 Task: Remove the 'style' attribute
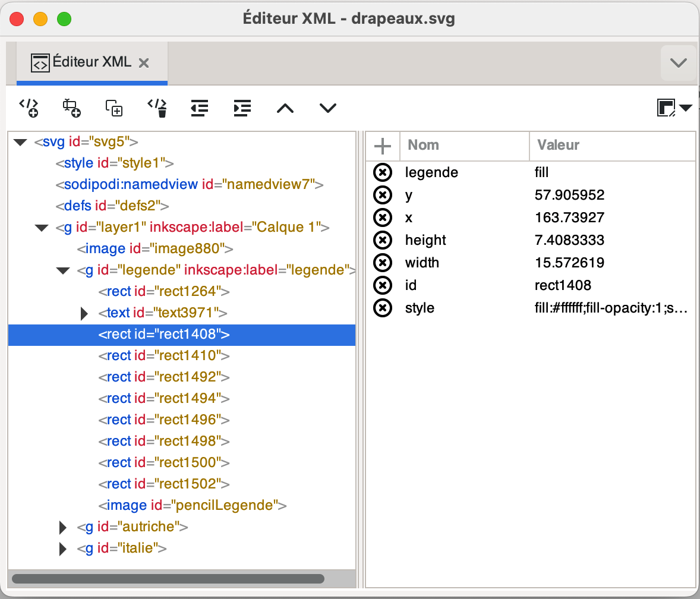(x=383, y=308)
